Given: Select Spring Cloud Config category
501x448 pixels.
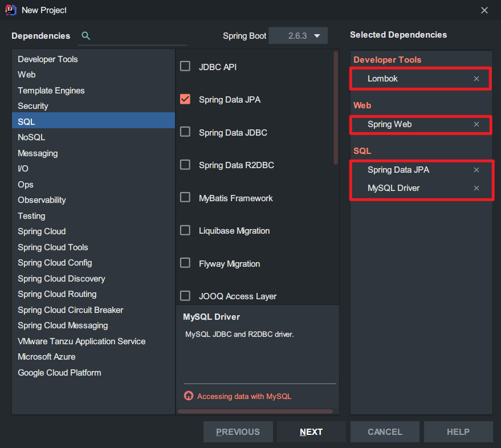Looking at the screenshot, I should click(x=93, y=263).
